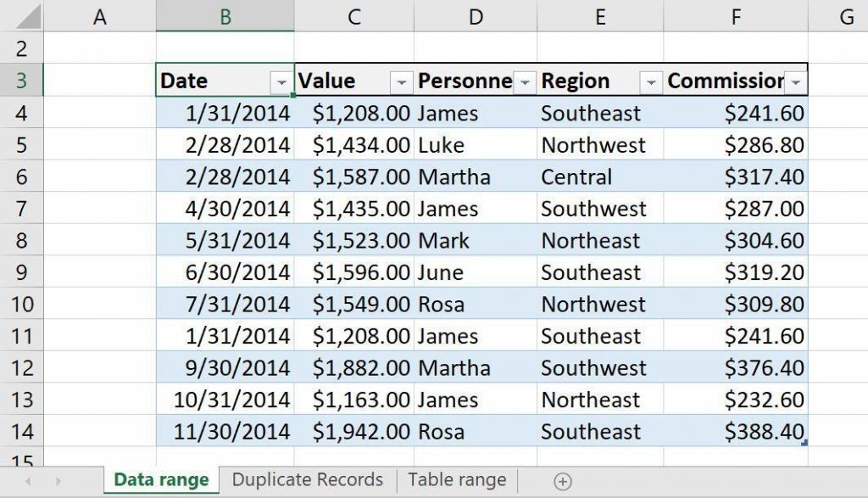Open the Date column filter menu
The width and height of the screenshot is (868, 498).
click(281, 81)
